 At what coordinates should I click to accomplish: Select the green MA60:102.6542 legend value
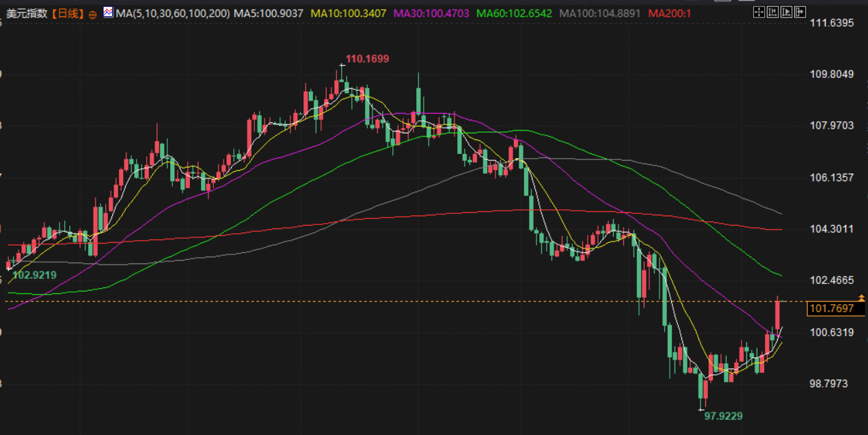point(514,13)
